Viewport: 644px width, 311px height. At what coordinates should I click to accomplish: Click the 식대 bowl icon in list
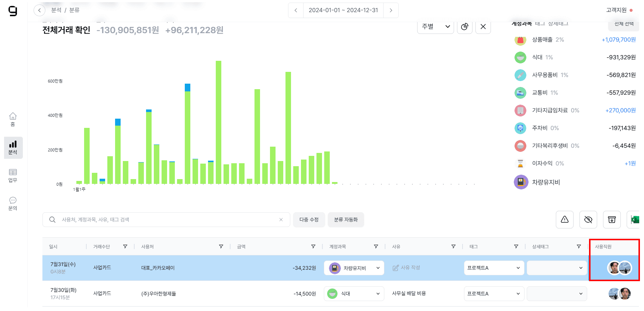click(x=520, y=57)
